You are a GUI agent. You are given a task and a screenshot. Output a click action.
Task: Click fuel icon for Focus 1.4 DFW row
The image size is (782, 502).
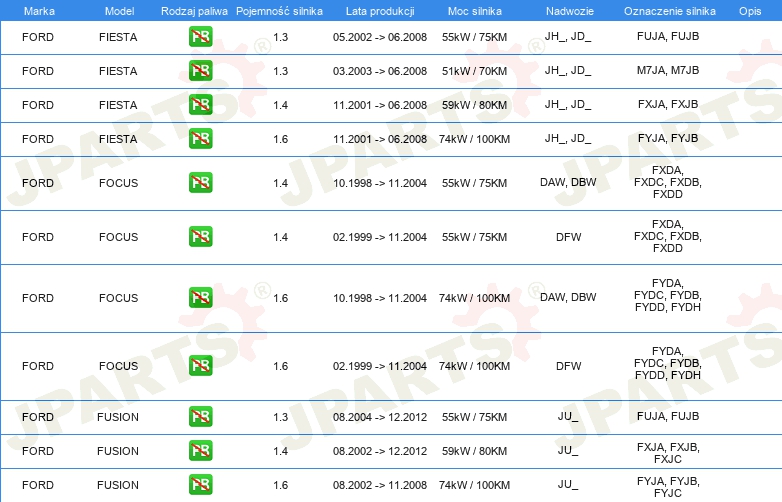pos(200,237)
